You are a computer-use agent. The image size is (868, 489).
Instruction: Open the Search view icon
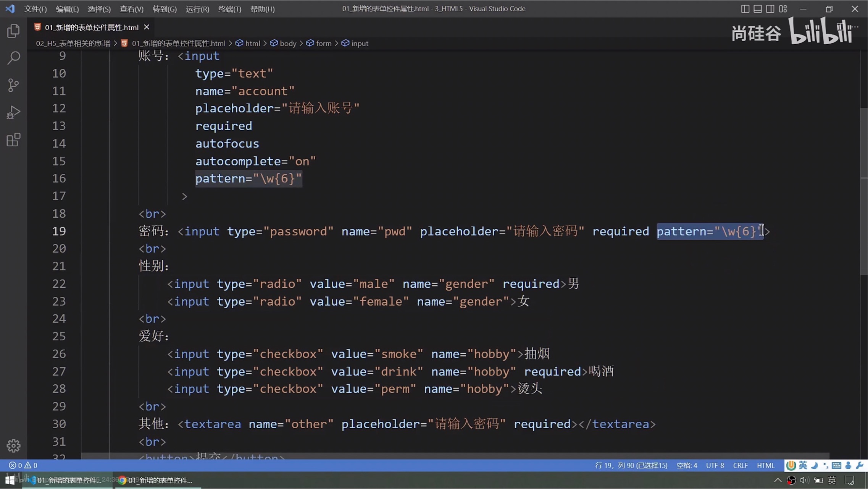13,58
